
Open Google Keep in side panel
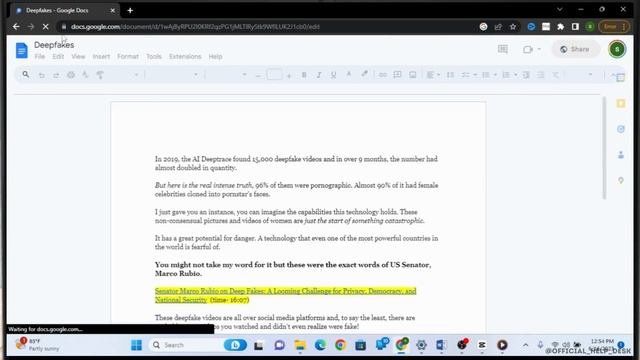621,104
